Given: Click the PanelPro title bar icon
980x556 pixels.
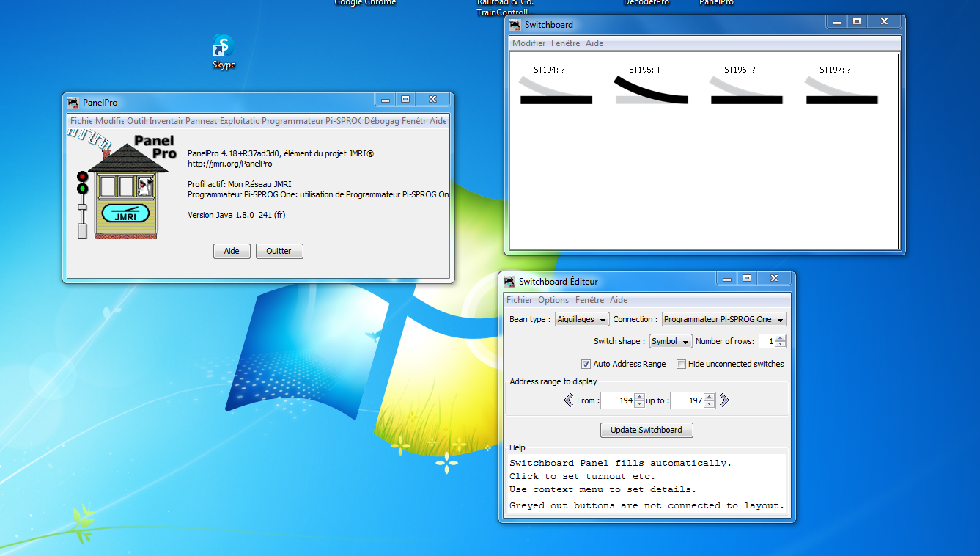Looking at the screenshot, I should (x=73, y=102).
